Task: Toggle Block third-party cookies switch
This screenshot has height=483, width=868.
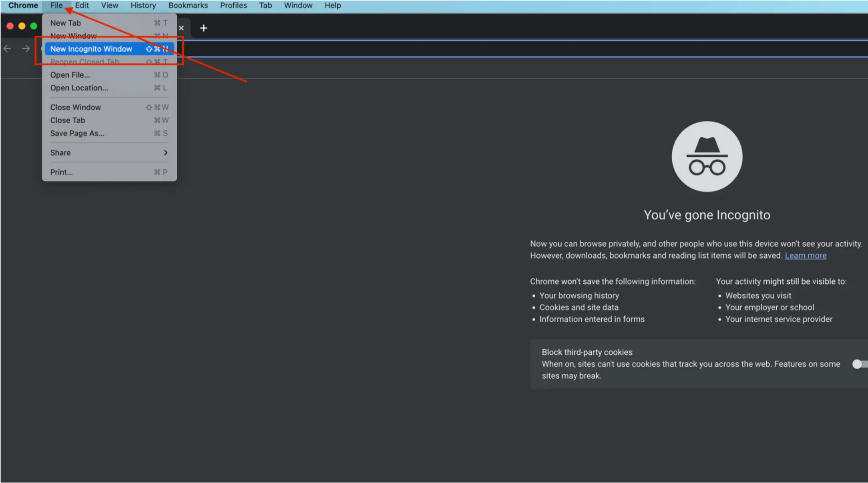Action: (x=859, y=364)
